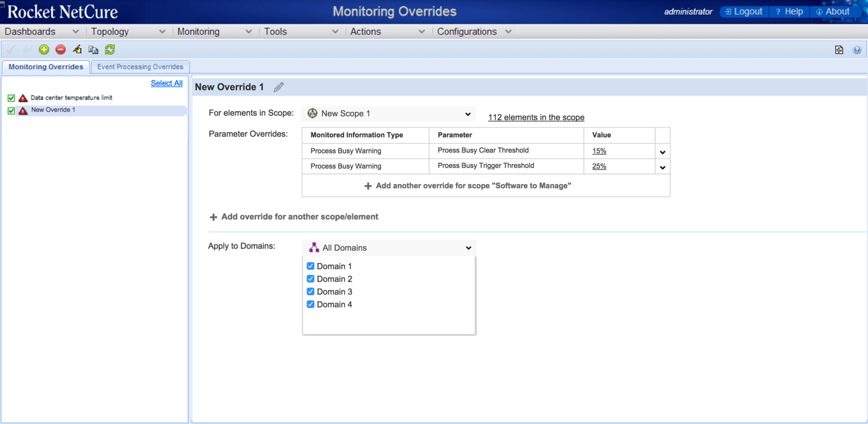Click the scope globe icon in New Scope 1

click(312, 113)
